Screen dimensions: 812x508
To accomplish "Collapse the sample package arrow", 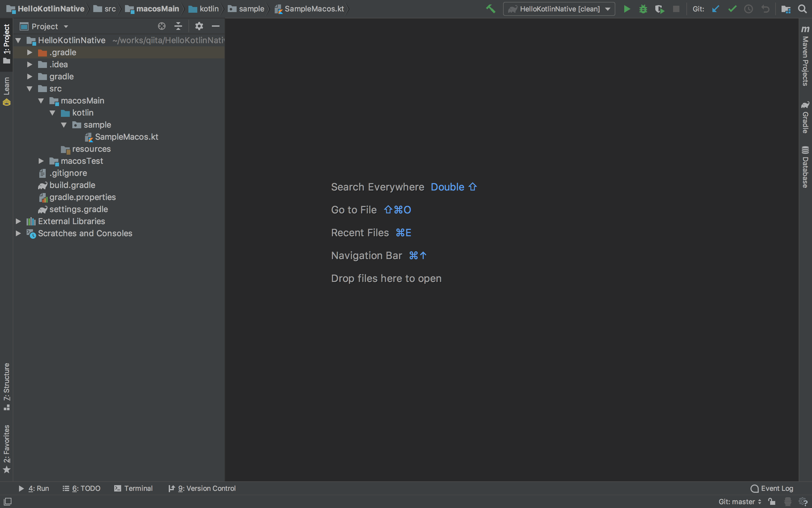I will tap(64, 125).
